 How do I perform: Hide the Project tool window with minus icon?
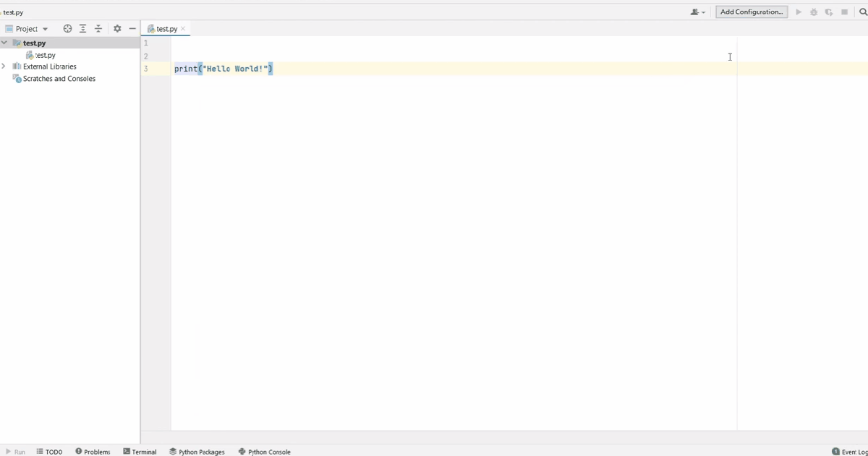click(x=132, y=29)
